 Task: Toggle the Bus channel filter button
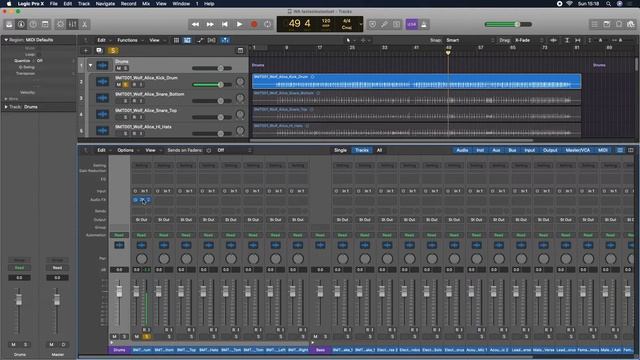click(x=512, y=150)
